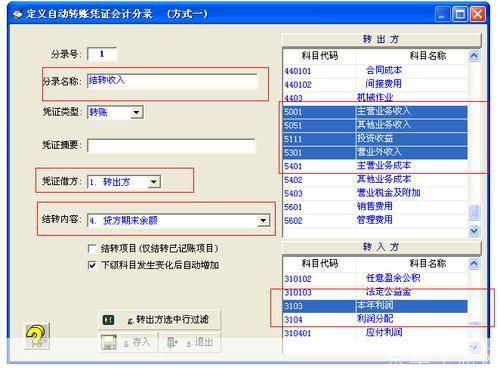Image resolution: width=500 pixels, height=374 pixels.
Task: Click the 退出 exit button
Action: tap(190, 342)
